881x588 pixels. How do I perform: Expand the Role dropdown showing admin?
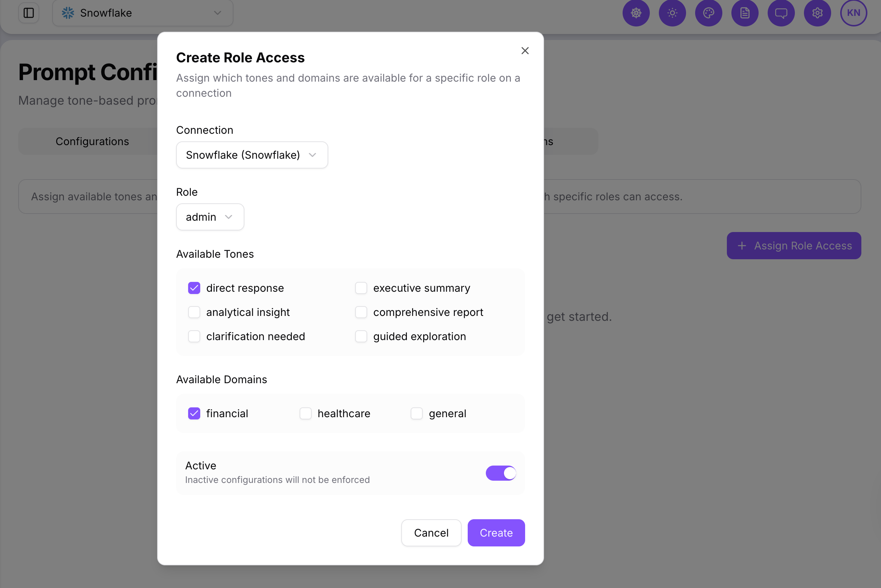tap(210, 217)
